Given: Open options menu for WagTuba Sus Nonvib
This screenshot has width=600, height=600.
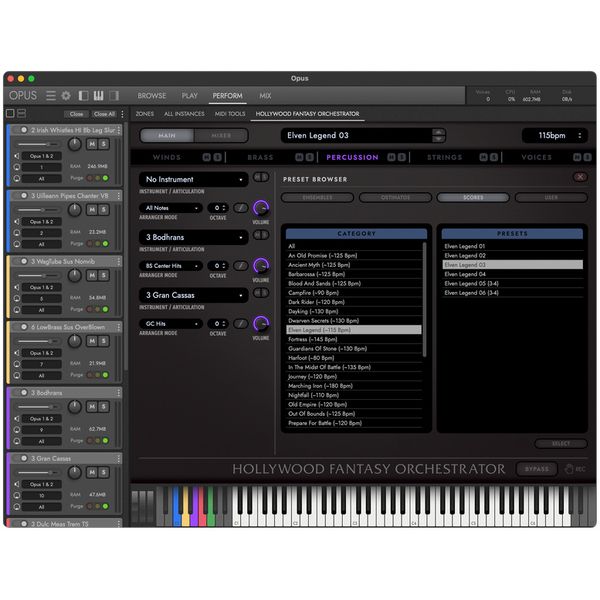Looking at the screenshot, I should [119, 261].
